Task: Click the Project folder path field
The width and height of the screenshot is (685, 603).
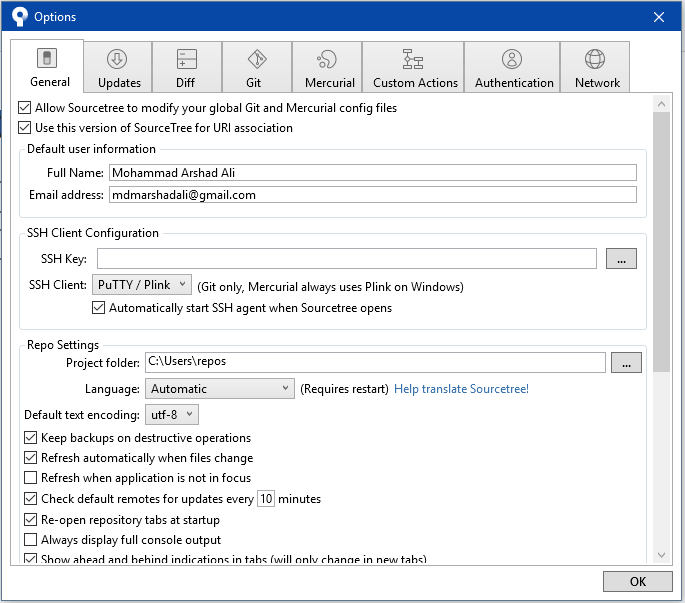Action: coord(375,362)
